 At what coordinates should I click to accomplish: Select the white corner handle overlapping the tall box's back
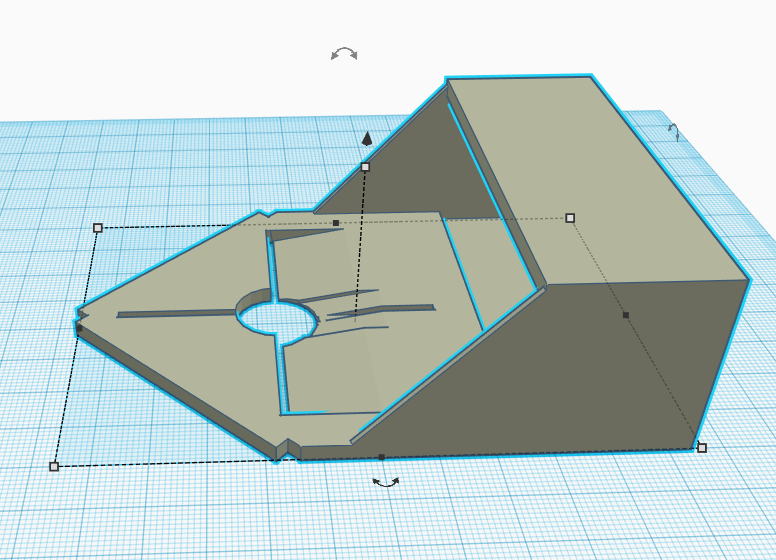click(x=570, y=218)
